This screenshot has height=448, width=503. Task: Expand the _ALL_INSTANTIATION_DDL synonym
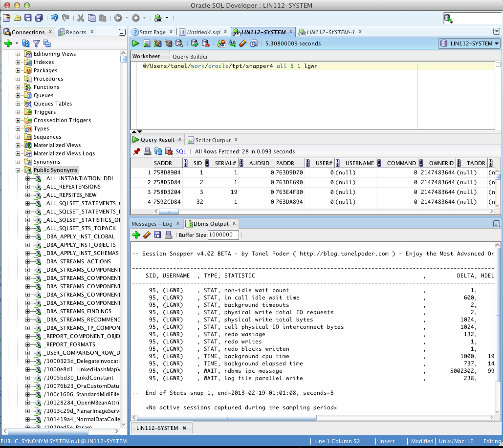(x=27, y=179)
